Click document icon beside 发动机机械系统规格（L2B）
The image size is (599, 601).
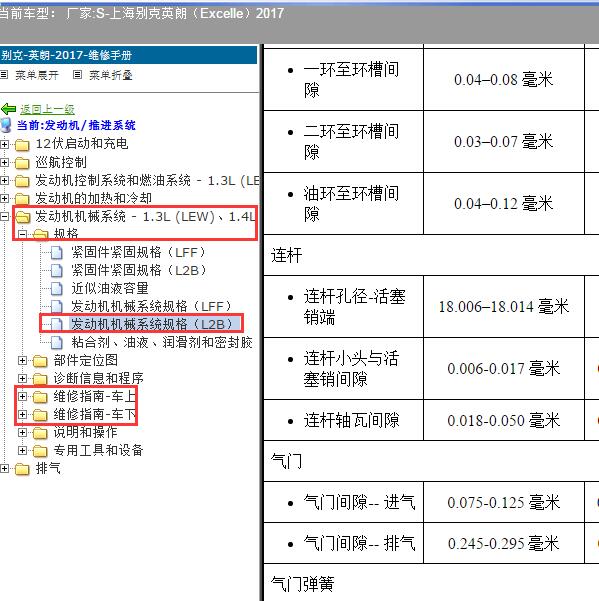[x=57, y=324]
